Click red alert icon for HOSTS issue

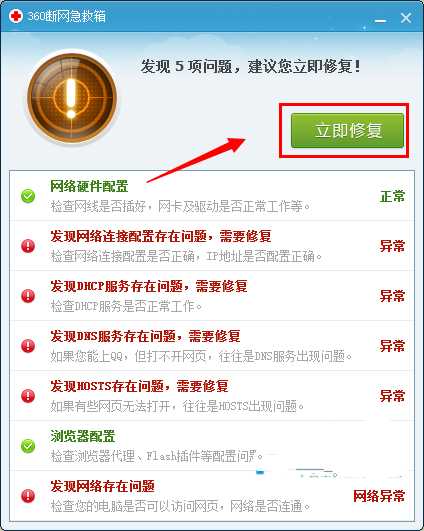click(28, 396)
